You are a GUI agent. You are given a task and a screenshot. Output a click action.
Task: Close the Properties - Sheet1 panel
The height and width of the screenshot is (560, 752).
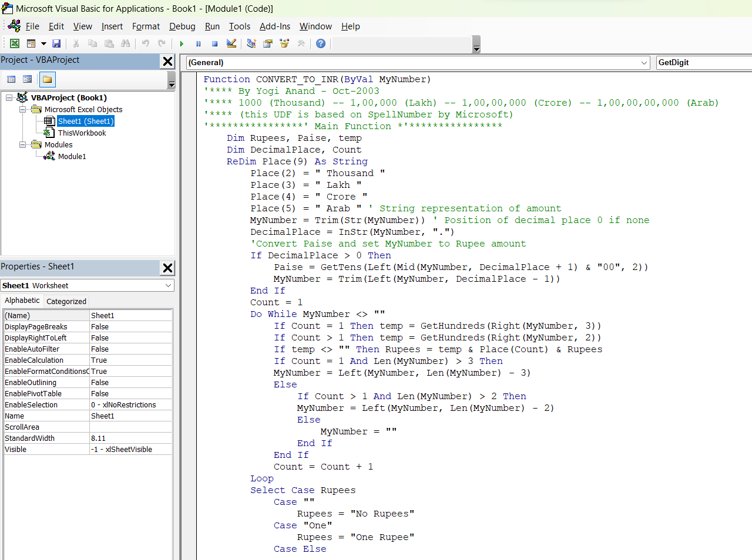(x=167, y=268)
